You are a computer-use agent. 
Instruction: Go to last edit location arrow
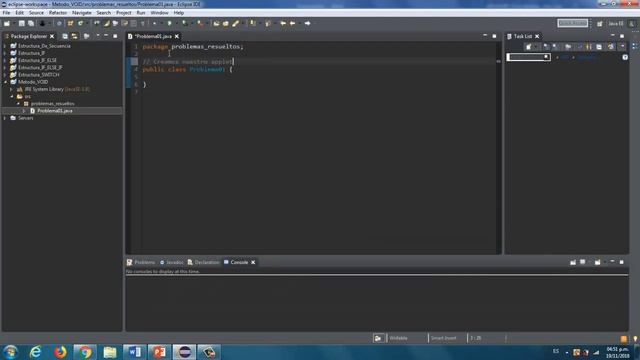coord(283,24)
